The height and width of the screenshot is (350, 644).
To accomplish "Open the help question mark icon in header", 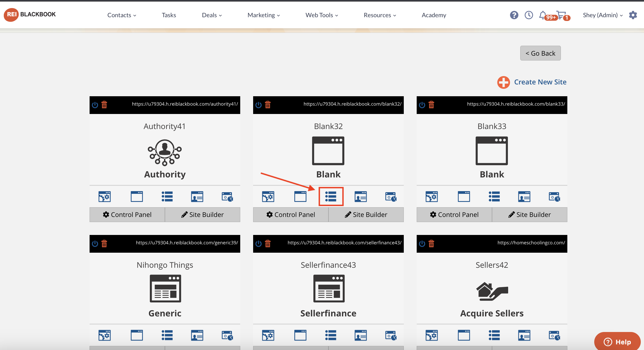I will (514, 15).
